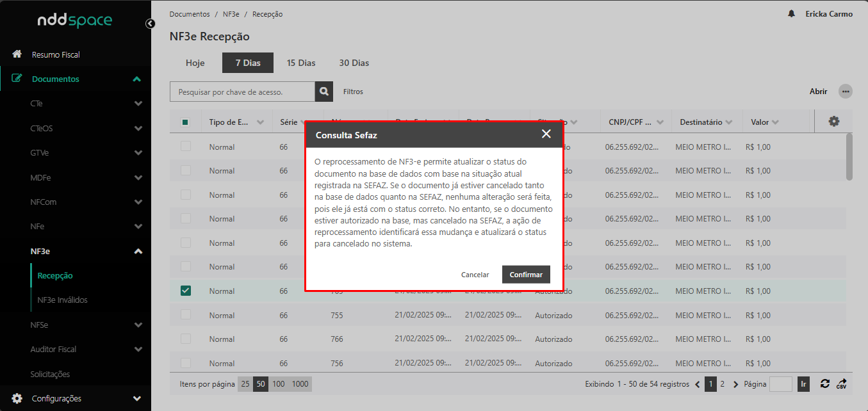Screen dimensions: 868x411
Task: Switch to the 15 Dias tab
Action: (301, 63)
